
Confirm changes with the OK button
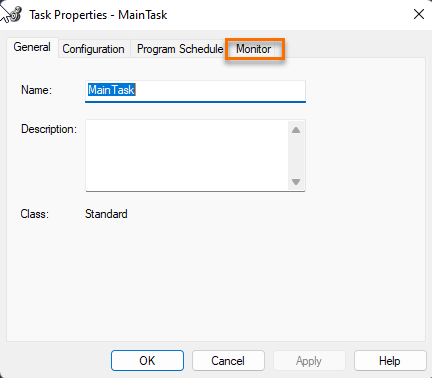[x=147, y=360]
